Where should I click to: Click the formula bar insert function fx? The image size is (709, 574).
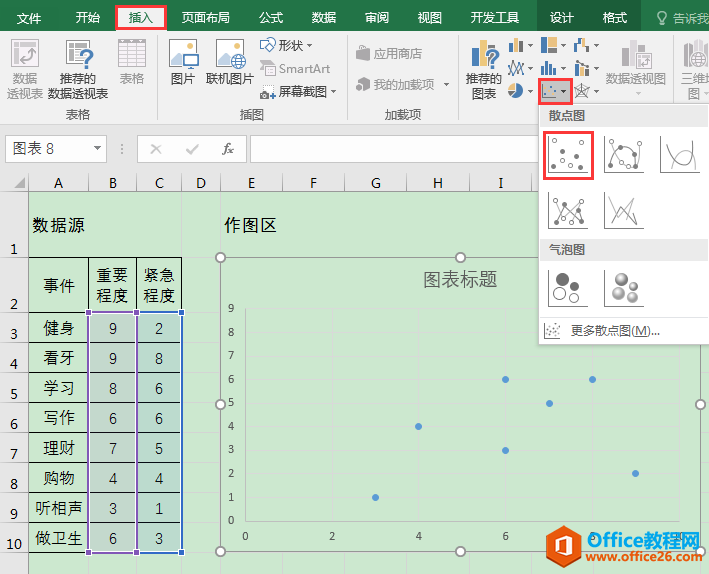point(228,149)
